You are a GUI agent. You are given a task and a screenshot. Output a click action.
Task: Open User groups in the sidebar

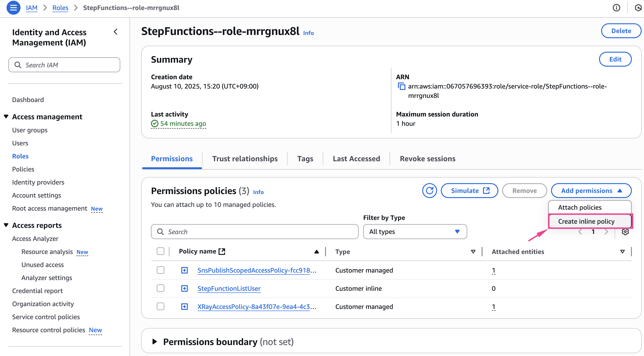(30, 130)
